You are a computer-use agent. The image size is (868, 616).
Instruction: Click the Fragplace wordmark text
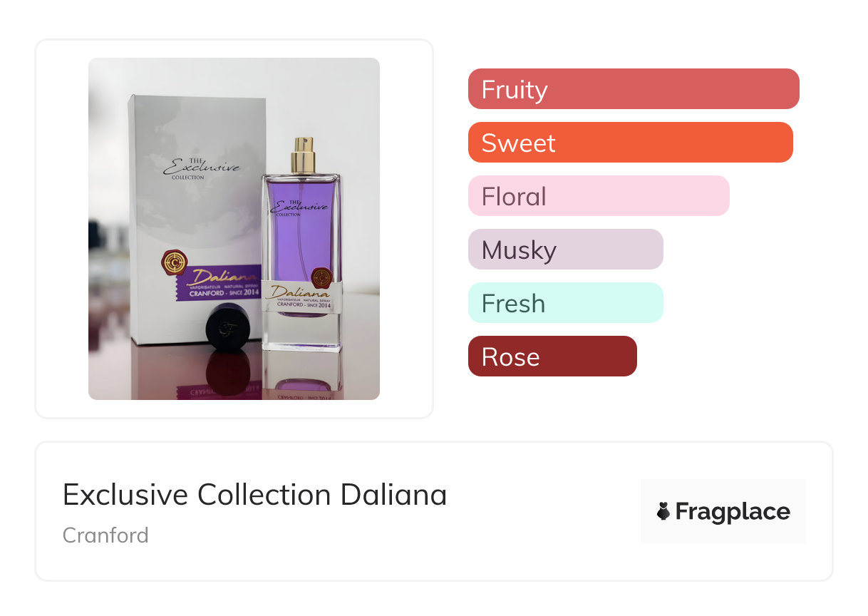(733, 511)
